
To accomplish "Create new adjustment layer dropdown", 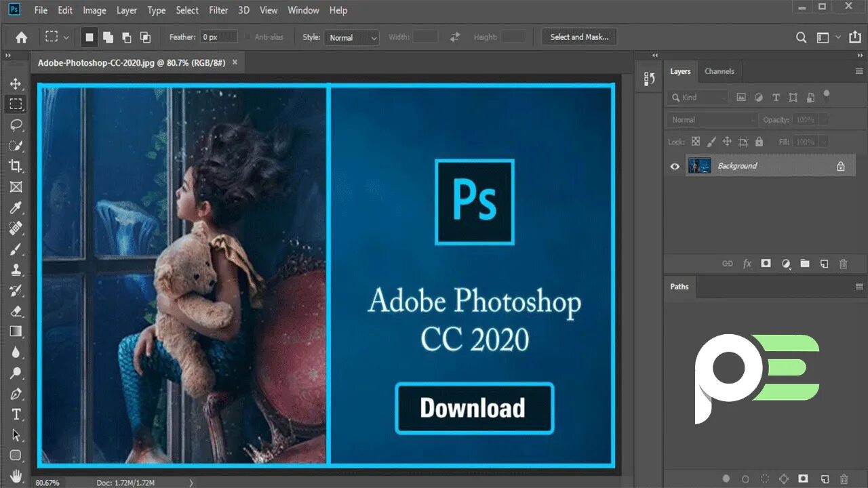I will pos(786,264).
